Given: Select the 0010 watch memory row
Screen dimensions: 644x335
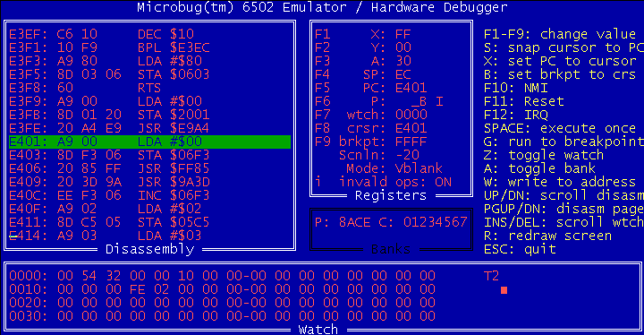Looking at the screenshot, I should 222,289.
